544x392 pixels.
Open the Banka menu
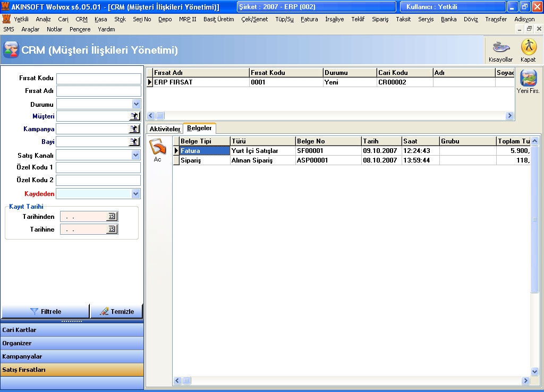tap(448, 19)
